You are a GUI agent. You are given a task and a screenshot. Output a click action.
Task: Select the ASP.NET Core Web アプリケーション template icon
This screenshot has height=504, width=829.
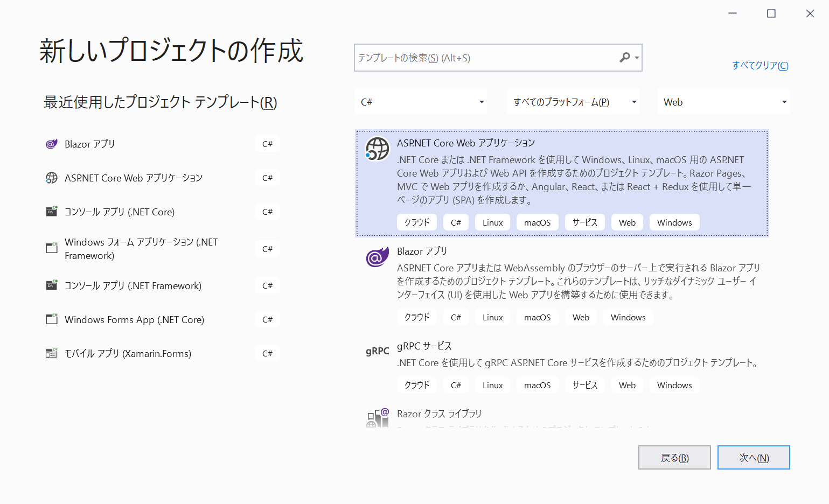tap(377, 149)
